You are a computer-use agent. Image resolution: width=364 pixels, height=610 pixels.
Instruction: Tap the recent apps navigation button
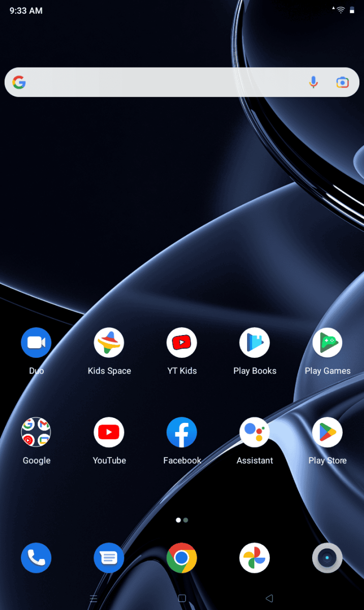tap(94, 598)
